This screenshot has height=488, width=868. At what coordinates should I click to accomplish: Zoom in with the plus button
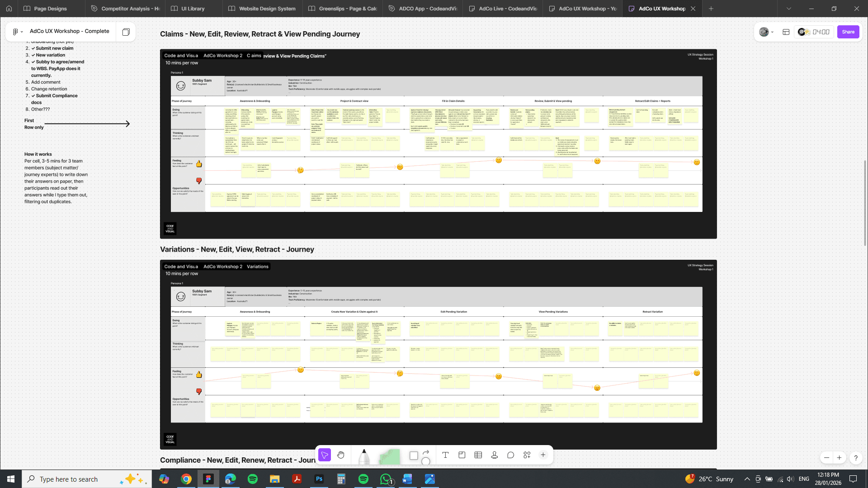(839, 458)
